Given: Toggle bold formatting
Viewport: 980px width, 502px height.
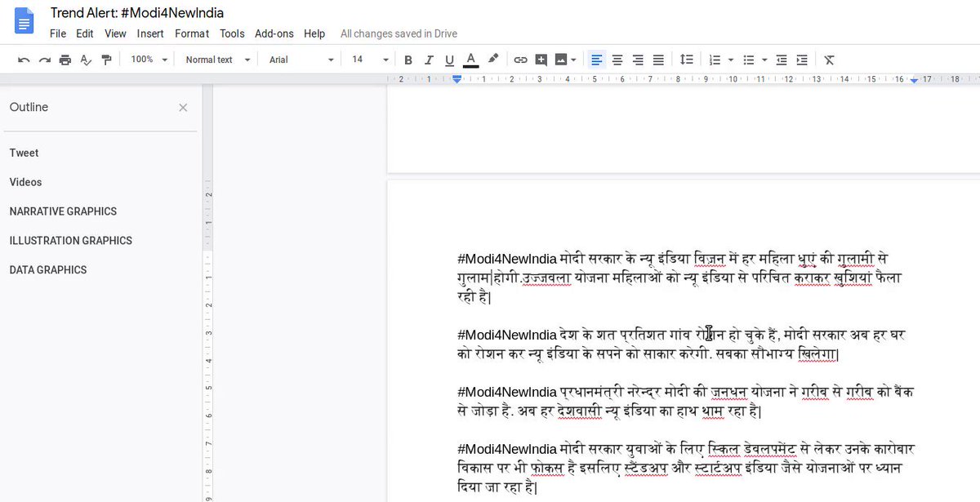Looking at the screenshot, I should (408, 60).
